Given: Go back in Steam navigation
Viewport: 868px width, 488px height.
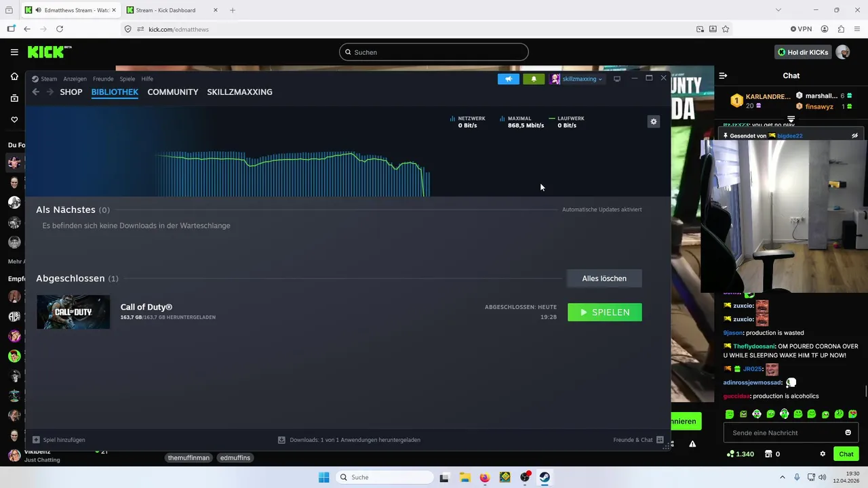Looking at the screenshot, I should 36,92.
